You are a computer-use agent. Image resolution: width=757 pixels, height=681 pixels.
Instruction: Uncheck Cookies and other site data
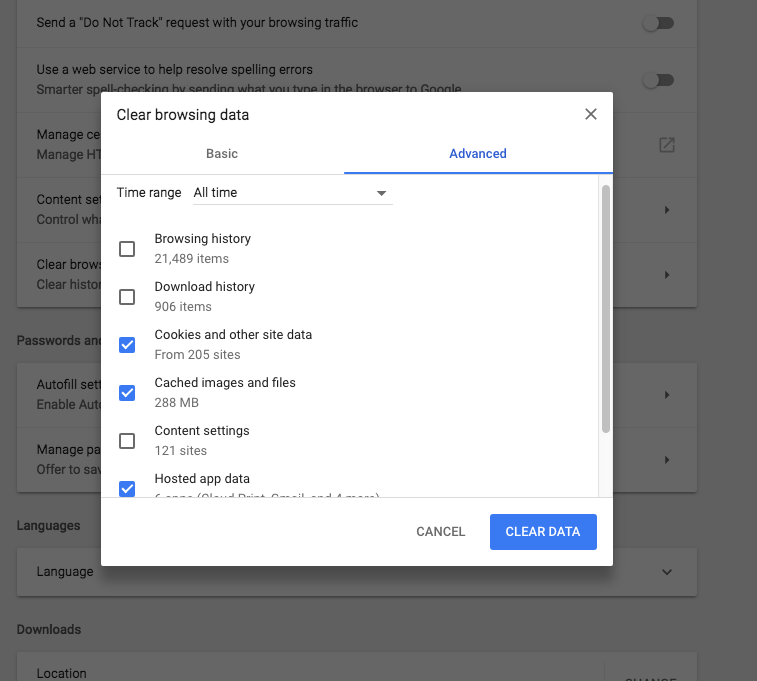tap(127, 345)
